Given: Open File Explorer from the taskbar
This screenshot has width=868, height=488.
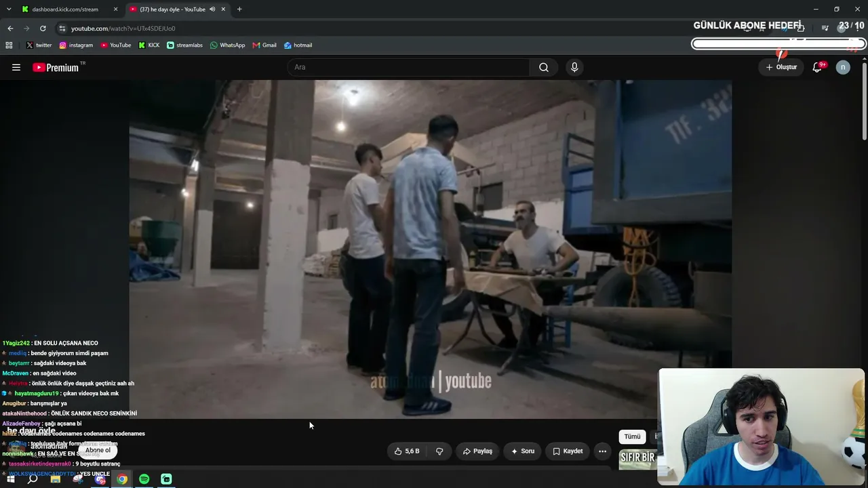Looking at the screenshot, I should tap(56, 479).
